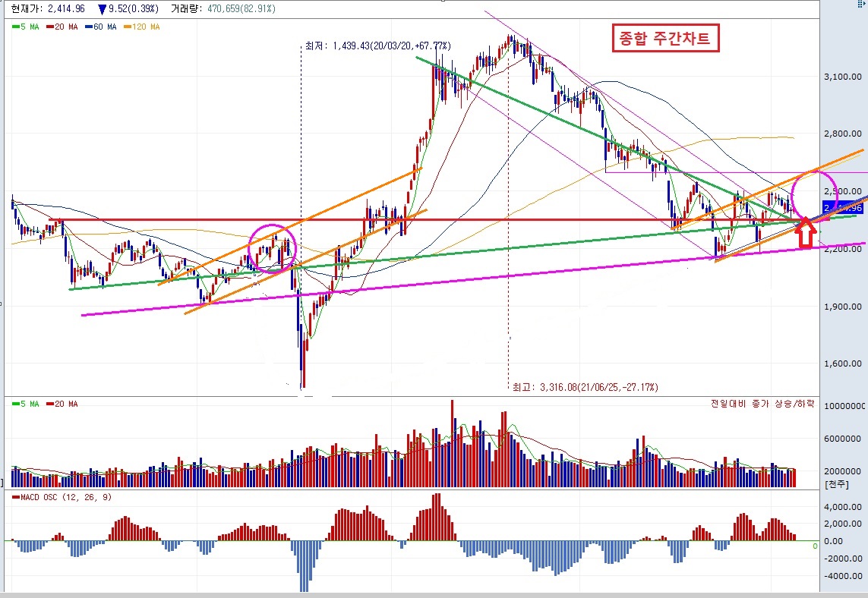Click the 3,100.00 price axis label
This screenshot has width=868, height=598.
(842, 77)
